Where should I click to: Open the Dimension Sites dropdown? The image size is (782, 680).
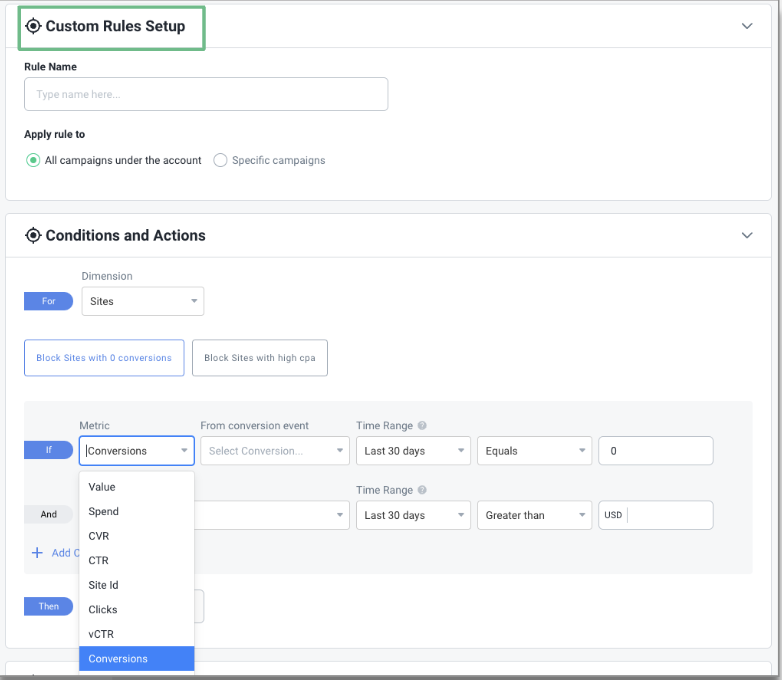(x=142, y=301)
